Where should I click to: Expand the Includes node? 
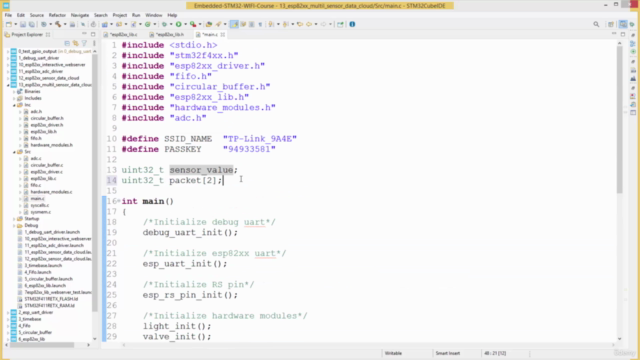pyautogui.click(x=14, y=98)
